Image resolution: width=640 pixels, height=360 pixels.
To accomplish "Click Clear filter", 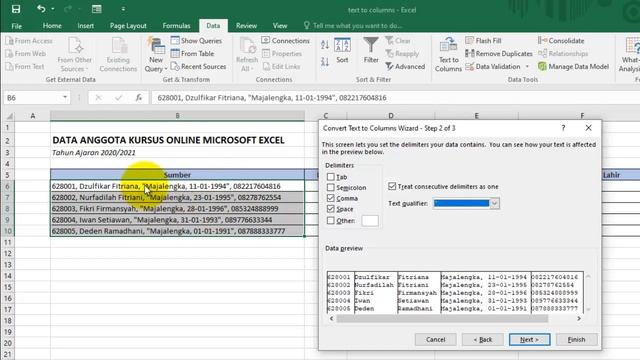I will tap(398, 41).
